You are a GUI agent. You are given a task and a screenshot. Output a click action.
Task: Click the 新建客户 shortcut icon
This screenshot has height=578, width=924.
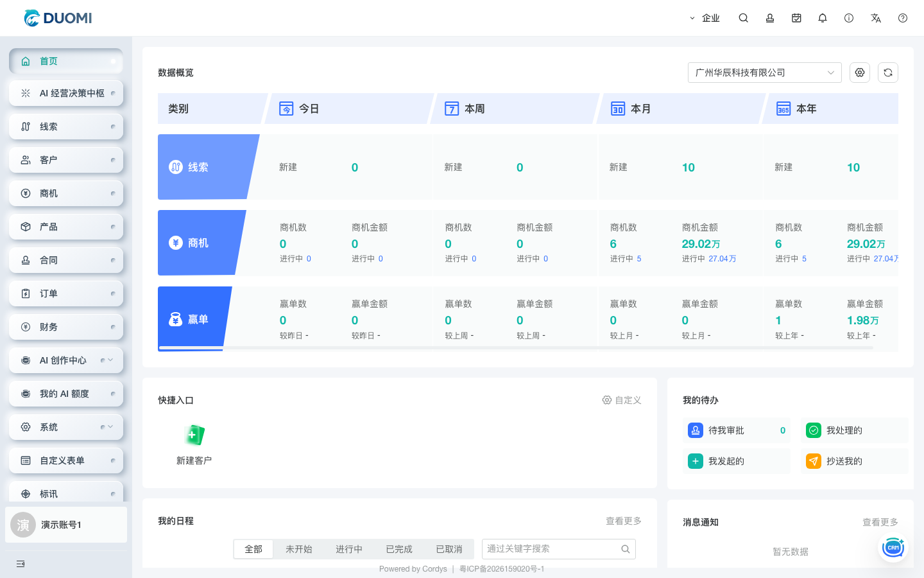pyautogui.click(x=194, y=435)
